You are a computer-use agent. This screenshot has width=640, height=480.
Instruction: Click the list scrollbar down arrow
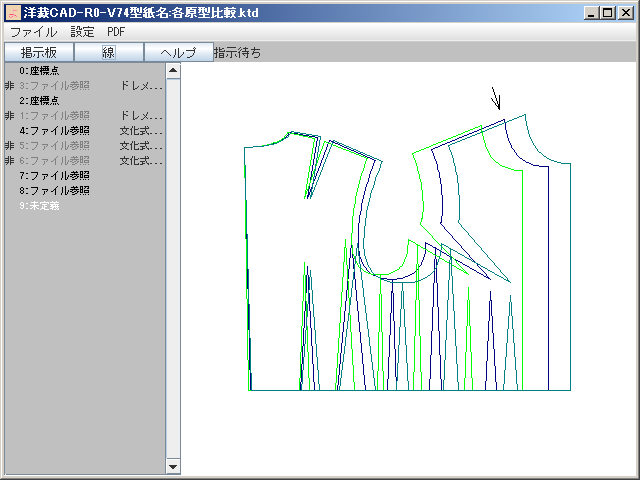(173, 466)
